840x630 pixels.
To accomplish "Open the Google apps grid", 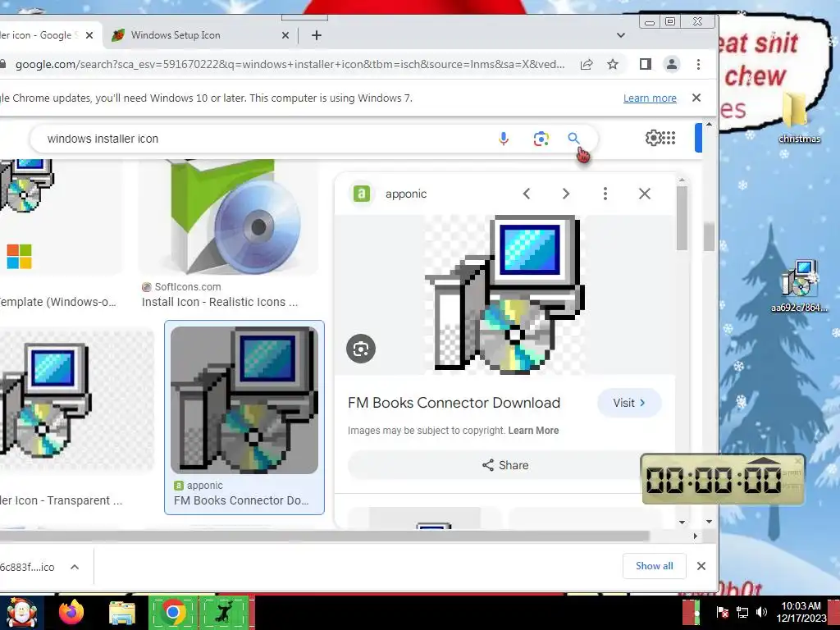I will click(668, 138).
